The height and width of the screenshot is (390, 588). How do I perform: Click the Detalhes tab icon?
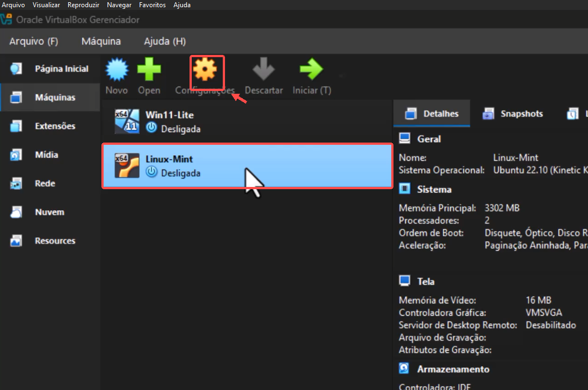coord(411,113)
